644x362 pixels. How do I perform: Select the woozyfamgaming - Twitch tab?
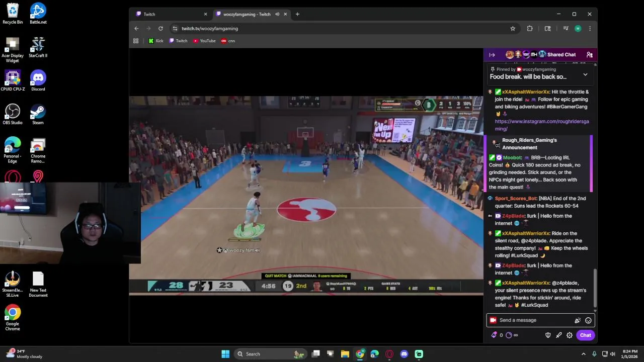click(x=247, y=14)
